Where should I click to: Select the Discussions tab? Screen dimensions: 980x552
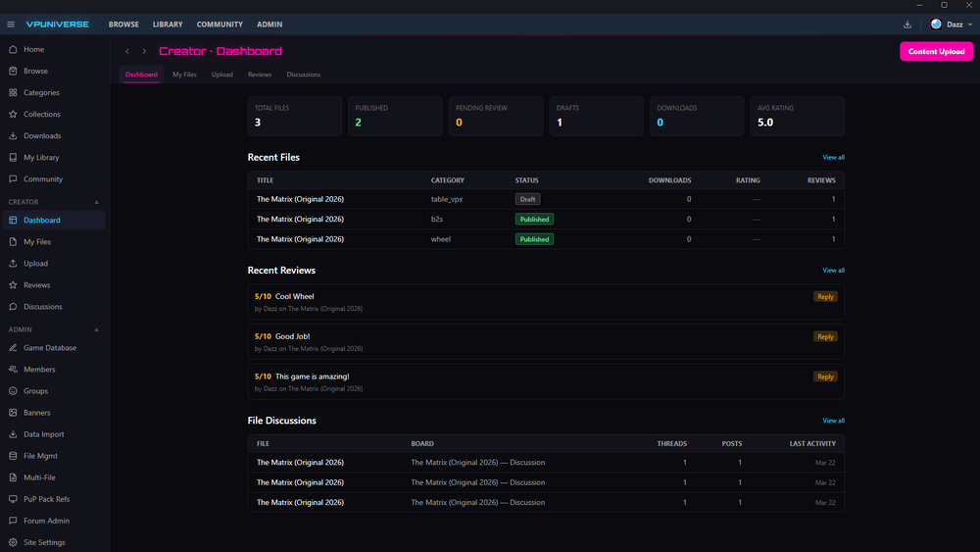point(303,75)
